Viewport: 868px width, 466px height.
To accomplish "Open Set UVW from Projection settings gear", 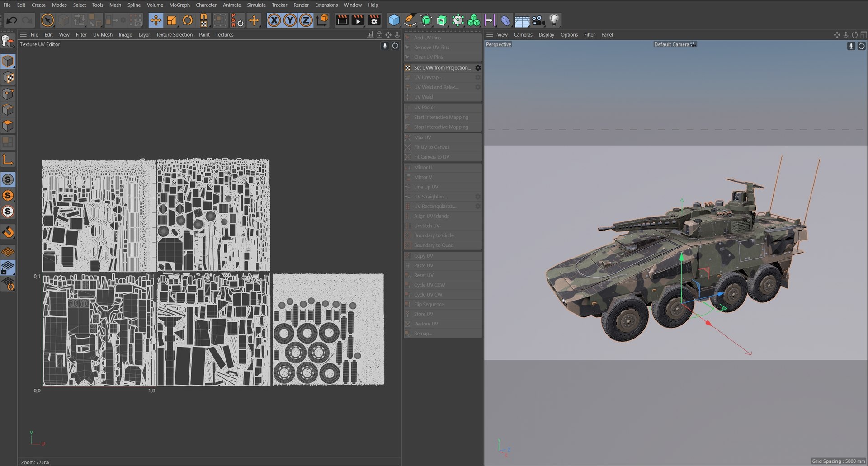I will pyautogui.click(x=478, y=68).
